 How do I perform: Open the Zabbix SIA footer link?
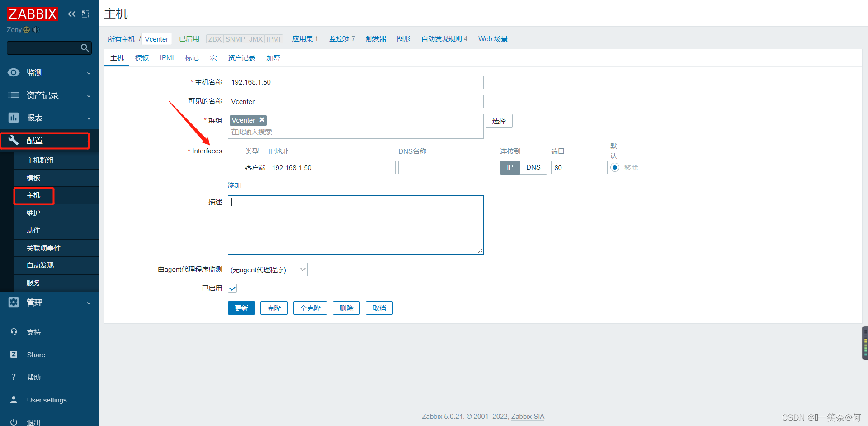(x=528, y=417)
